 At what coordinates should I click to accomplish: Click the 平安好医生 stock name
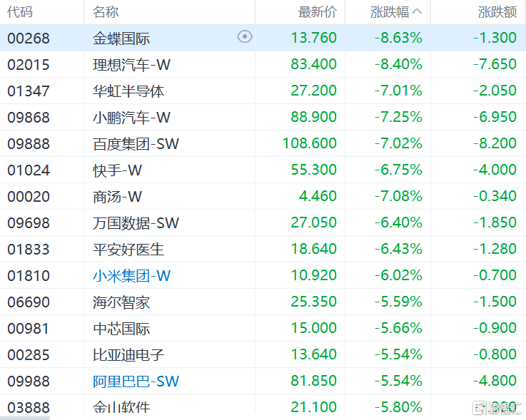point(128,249)
